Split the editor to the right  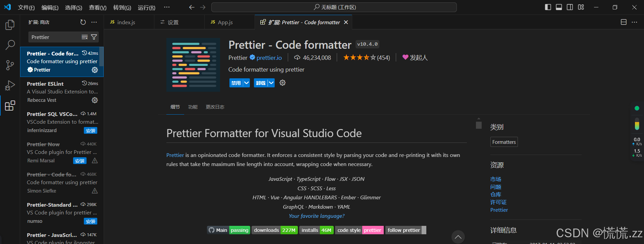[x=624, y=22]
